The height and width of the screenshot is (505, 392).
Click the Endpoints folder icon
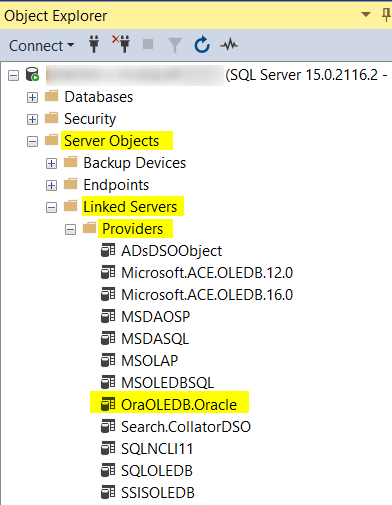click(71, 184)
